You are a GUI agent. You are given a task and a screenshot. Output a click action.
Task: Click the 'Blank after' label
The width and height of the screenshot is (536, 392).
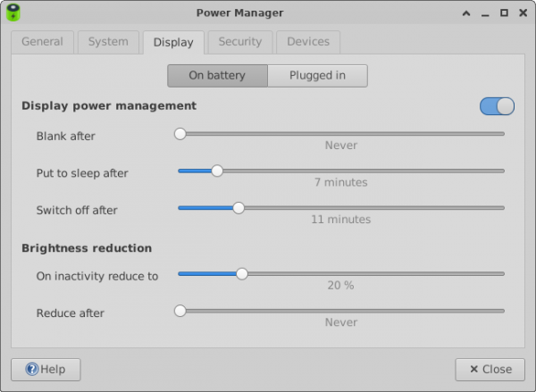coord(66,136)
